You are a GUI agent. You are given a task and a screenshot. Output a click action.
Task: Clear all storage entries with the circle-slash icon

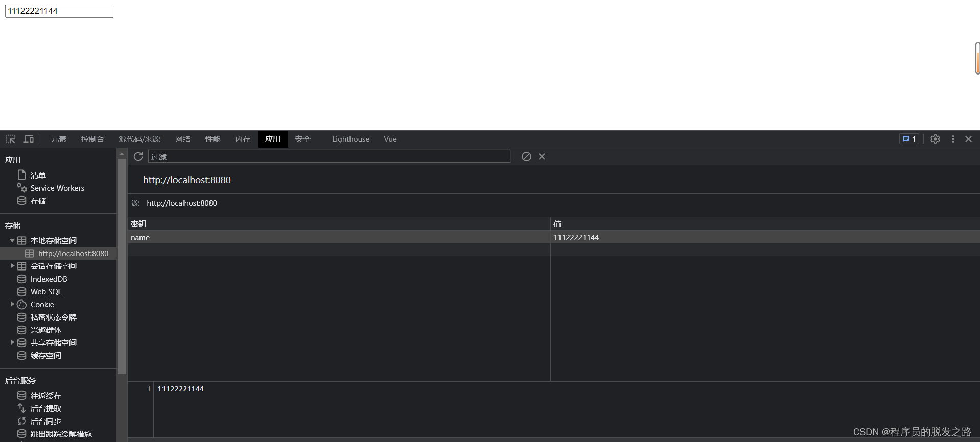(526, 156)
